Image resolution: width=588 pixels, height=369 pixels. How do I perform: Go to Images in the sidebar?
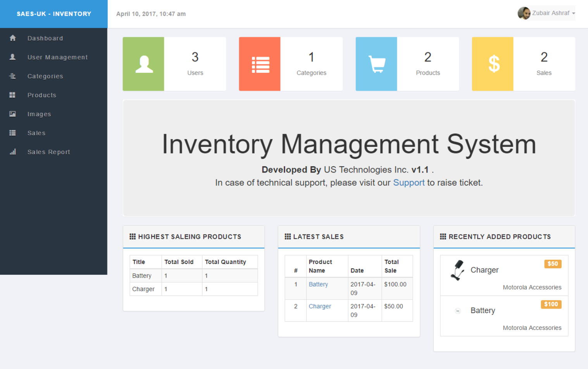click(39, 114)
